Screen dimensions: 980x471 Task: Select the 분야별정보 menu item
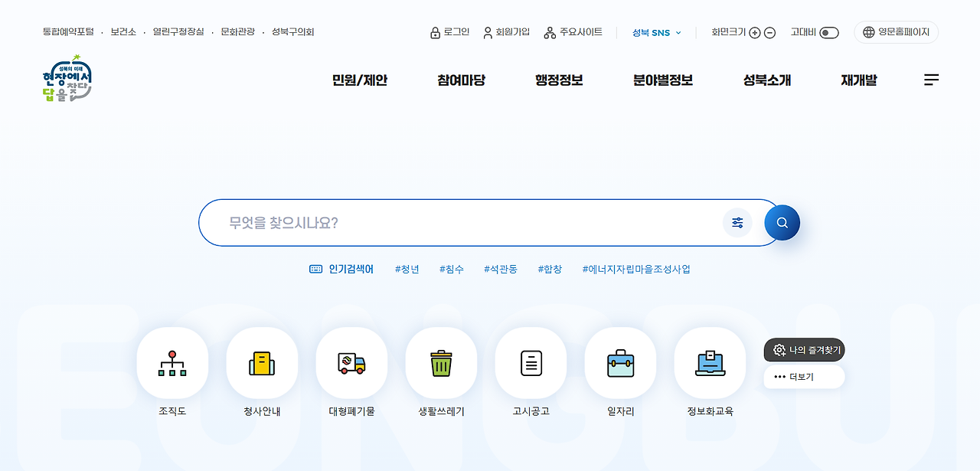[663, 79]
